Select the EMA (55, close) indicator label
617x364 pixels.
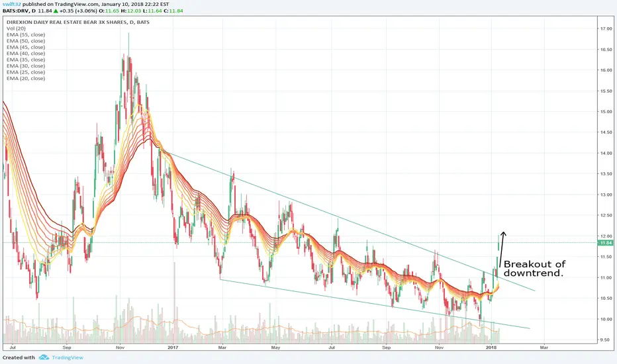point(26,34)
